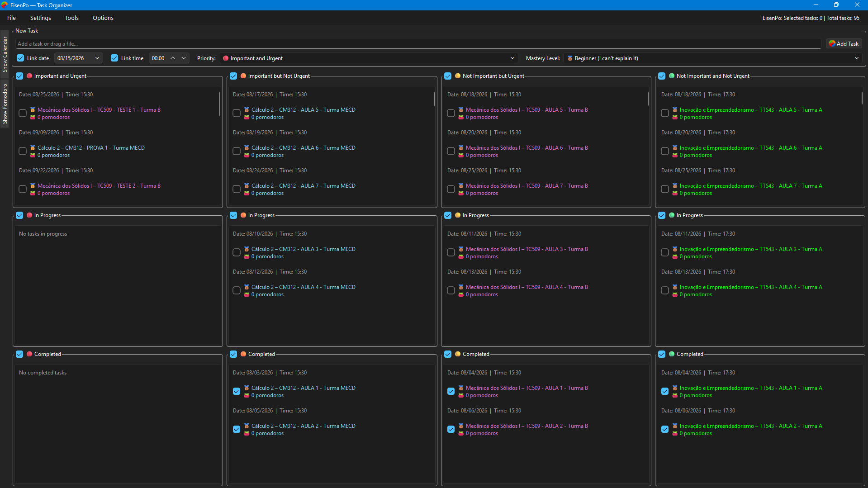
Task: Decrease the link time with the down arrow
Action: point(184,58)
